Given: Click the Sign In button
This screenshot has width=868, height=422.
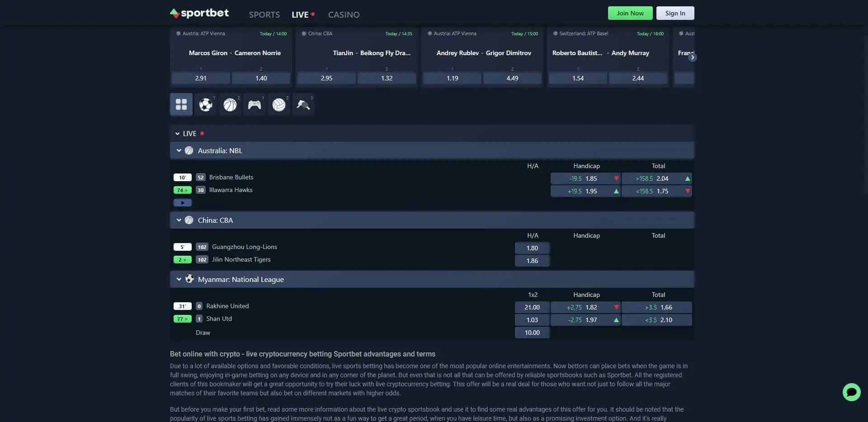Looking at the screenshot, I should point(675,13).
